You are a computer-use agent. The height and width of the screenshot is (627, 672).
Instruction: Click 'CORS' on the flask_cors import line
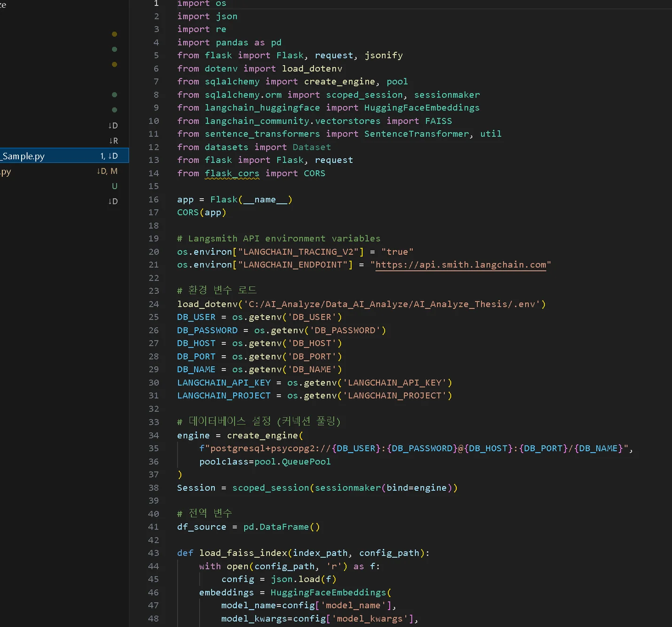(x=314, y=173)
